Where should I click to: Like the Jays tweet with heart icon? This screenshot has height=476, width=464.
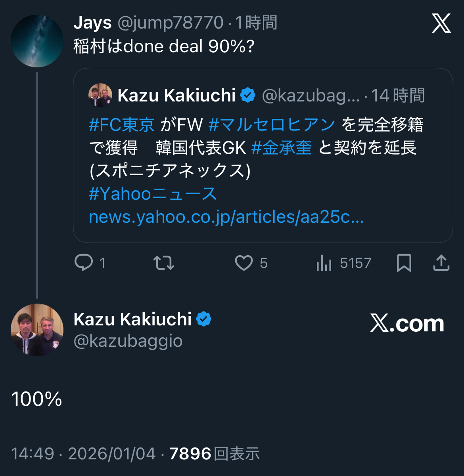[x=244, y=263]
